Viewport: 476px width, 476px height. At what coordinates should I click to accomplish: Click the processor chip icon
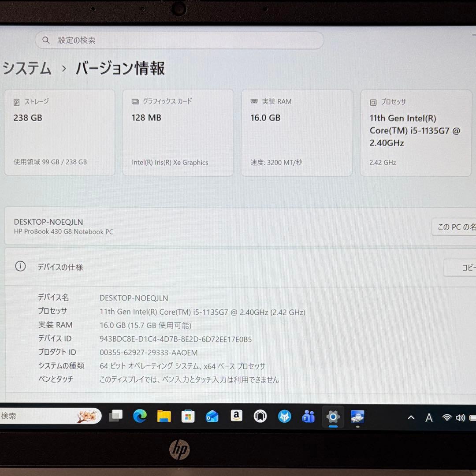coord(373,102)
